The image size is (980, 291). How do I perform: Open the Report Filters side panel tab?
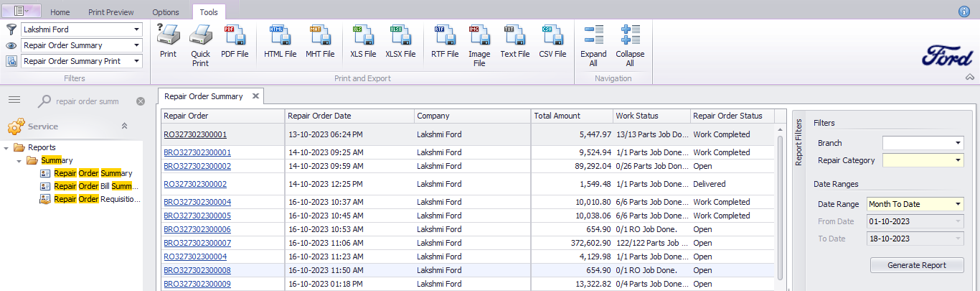point(798,142)
